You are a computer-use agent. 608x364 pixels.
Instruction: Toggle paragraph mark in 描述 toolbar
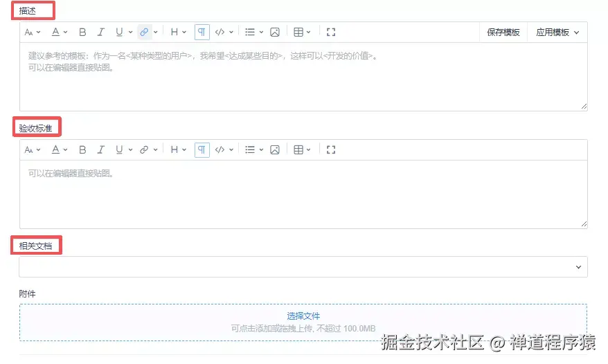[202, 32]
